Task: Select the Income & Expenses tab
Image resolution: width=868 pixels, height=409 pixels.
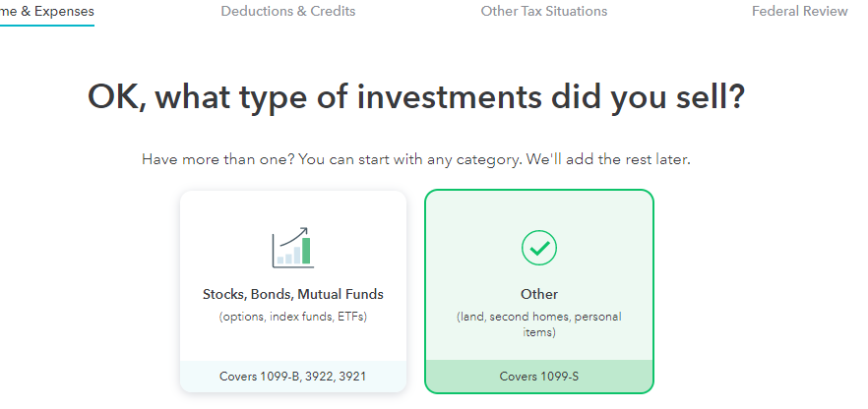Action: (47, 12)
